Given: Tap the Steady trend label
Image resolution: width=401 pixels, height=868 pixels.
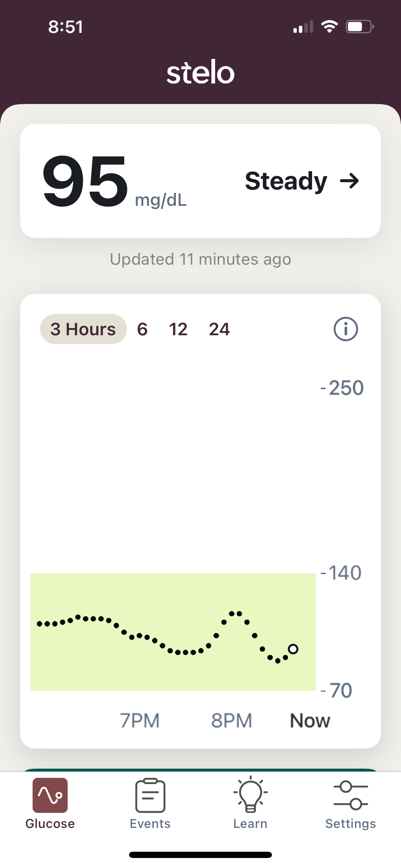Looking at the screenshot, I should click(x=286, y=181).
